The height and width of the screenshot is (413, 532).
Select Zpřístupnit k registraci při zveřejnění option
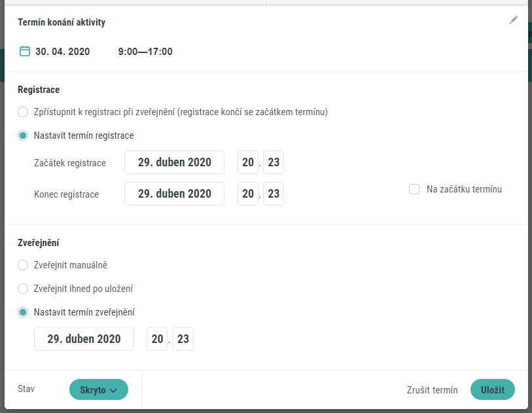pyautogui.click(x=23, y=112)
